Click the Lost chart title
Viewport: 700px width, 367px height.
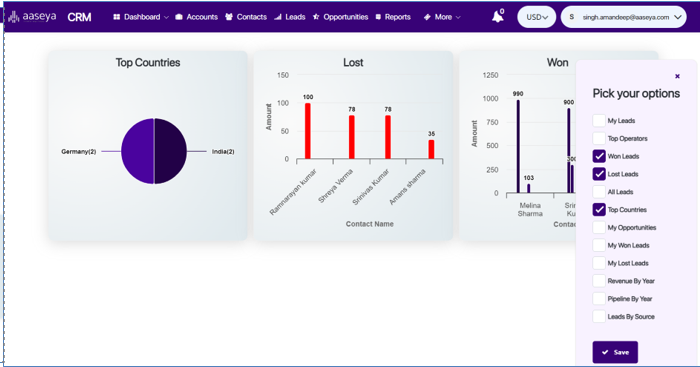click(x=353, y=63)
